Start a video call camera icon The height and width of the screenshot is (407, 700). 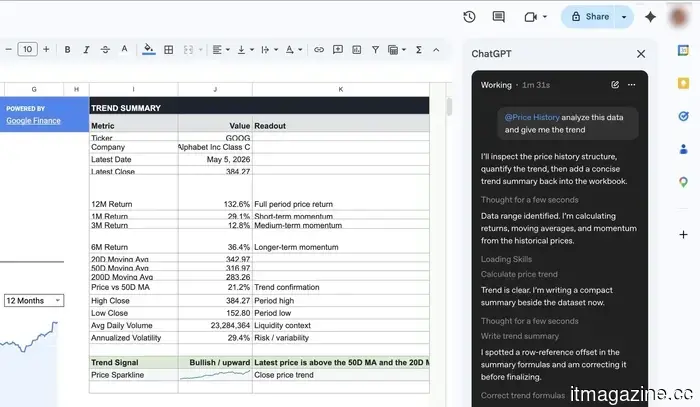click(x=530, y=17)
